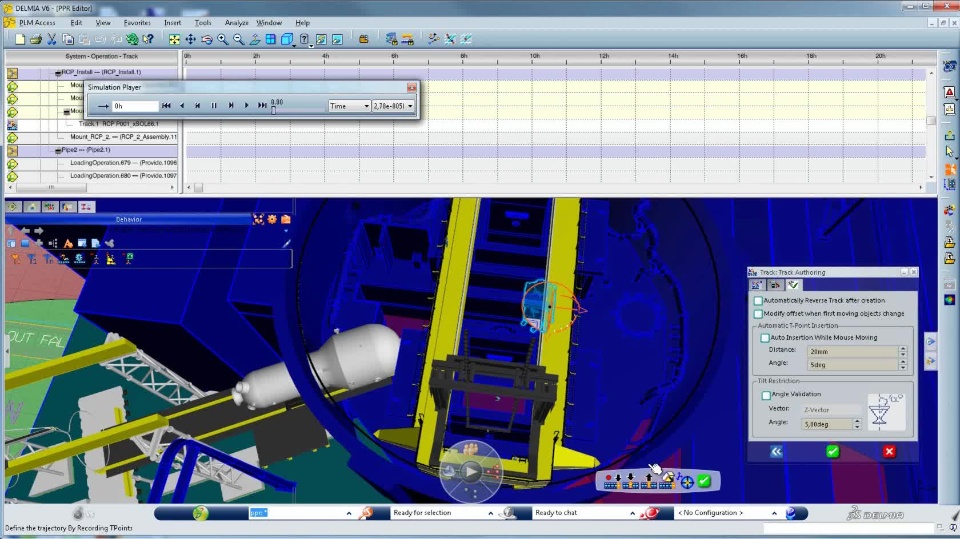Click the orange network nodes Behavior icon
960x539 pixels.
pos(258,219)
